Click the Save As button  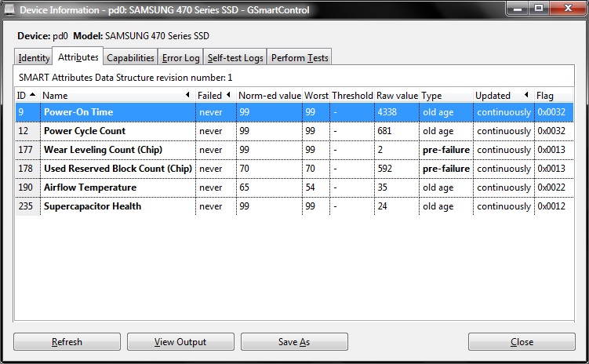tap(294, 341)
